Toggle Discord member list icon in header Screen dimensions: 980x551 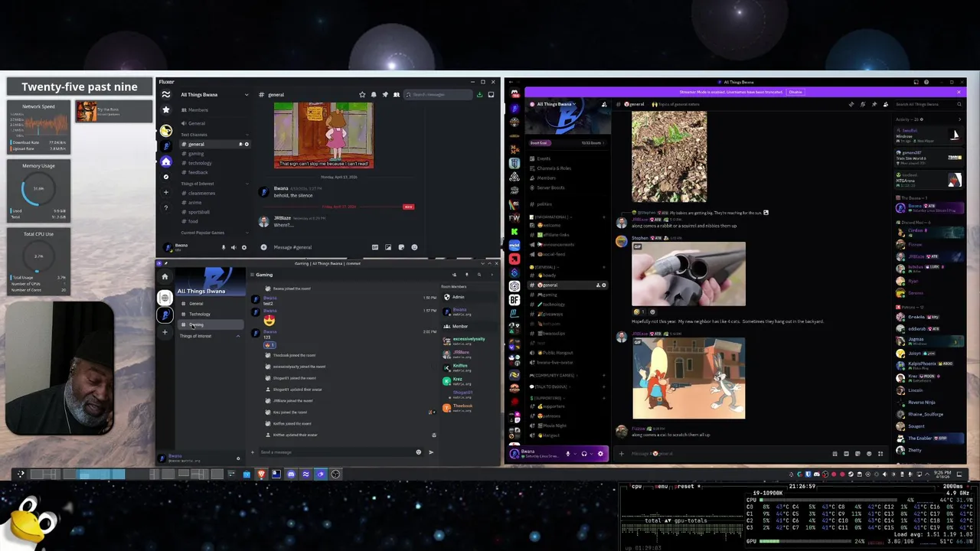tap(885, 104)
